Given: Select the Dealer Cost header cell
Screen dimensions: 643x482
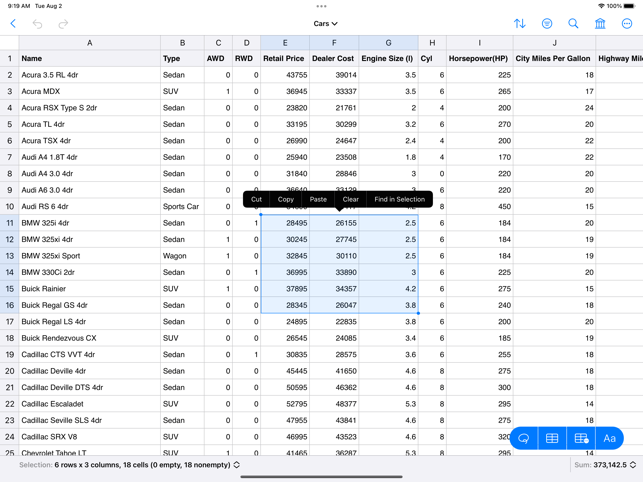Looking at the screenshot, I should point(334,58).
